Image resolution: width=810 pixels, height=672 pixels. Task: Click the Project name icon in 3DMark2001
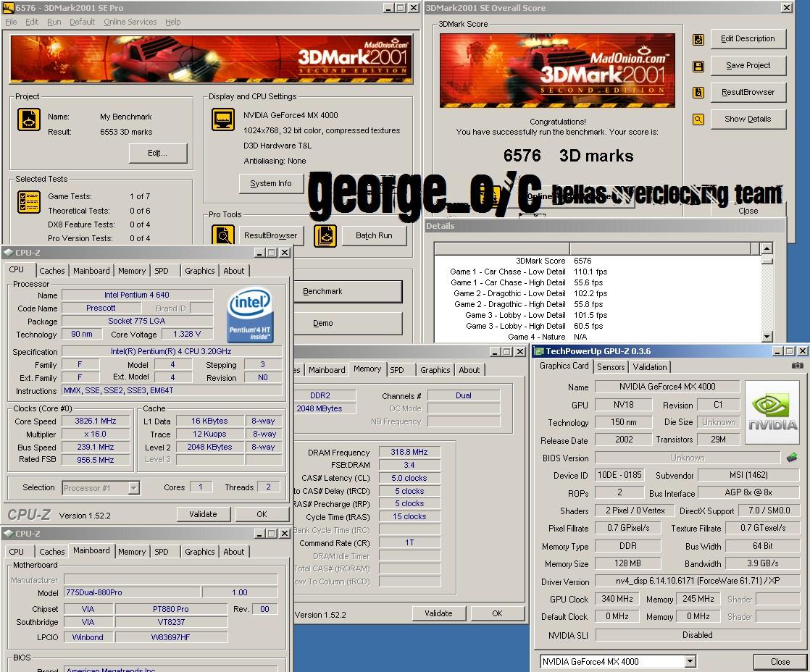(x=29, y=119)
